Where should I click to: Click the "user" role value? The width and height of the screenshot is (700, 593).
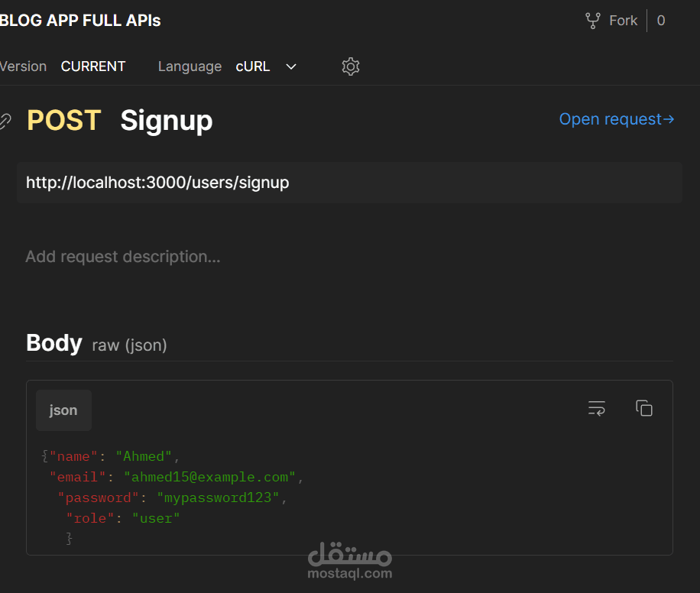[156, 518]
